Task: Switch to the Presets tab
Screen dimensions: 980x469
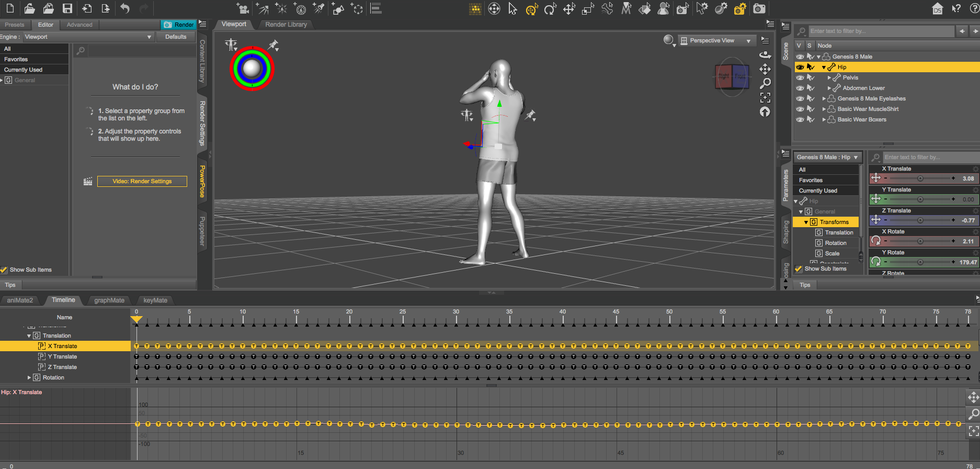Action: click(15, 25)
